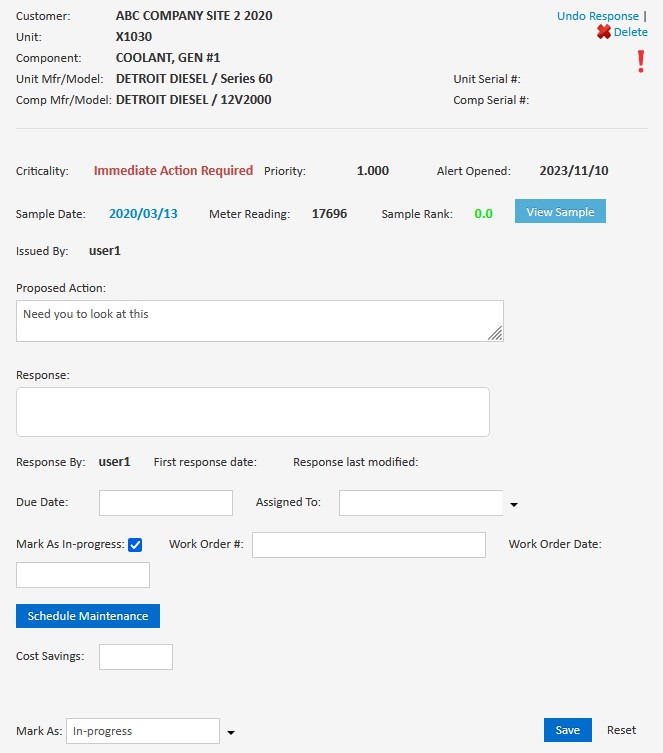Select the Cost Savings input box
The width and height of the screenshot is (663, 753).
point(136,657)
